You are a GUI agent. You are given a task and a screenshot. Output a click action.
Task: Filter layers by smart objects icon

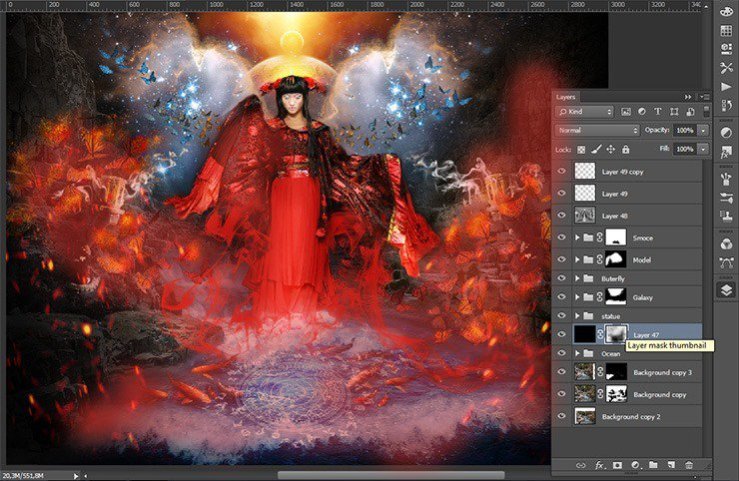(690, 112)
